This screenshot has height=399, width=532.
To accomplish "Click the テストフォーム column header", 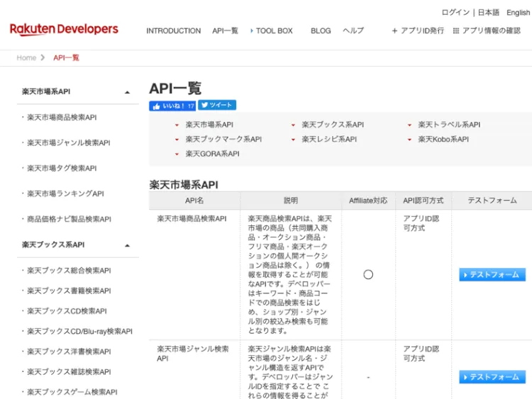I will (492, 201).
